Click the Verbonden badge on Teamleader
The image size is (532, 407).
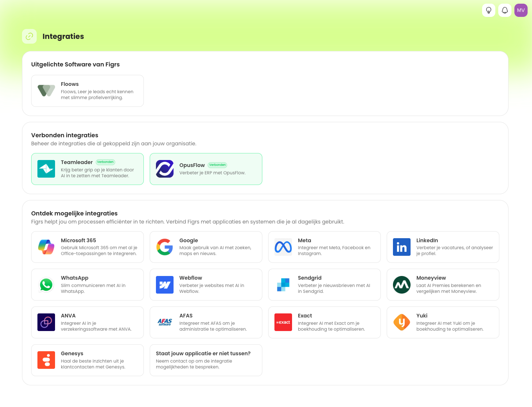coord(105,162)
